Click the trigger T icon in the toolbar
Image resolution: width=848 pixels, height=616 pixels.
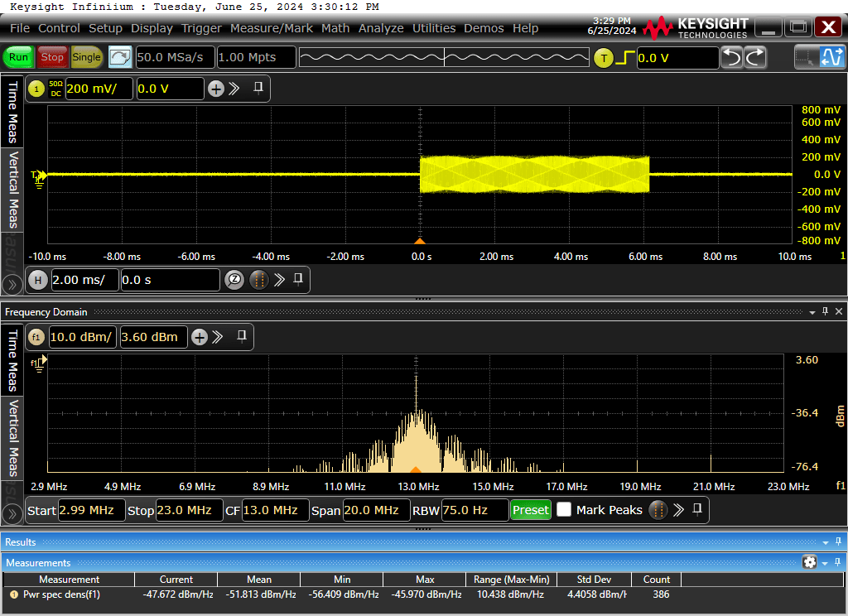click(604, 57)
